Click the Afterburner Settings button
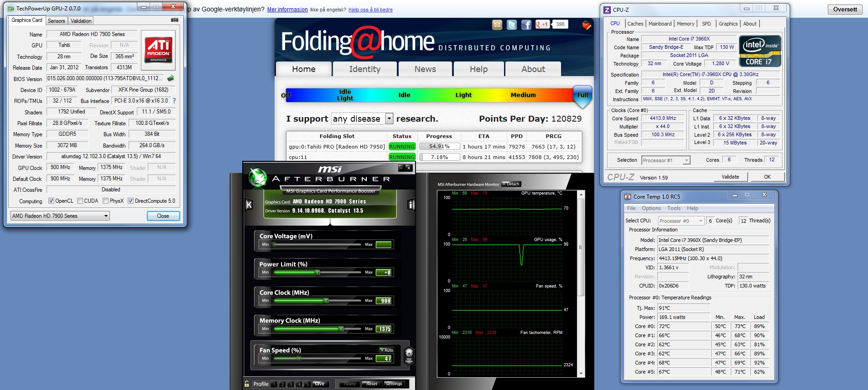Image resolution: width=868 pixels, height=390 pixels. (x=393, y=384)
